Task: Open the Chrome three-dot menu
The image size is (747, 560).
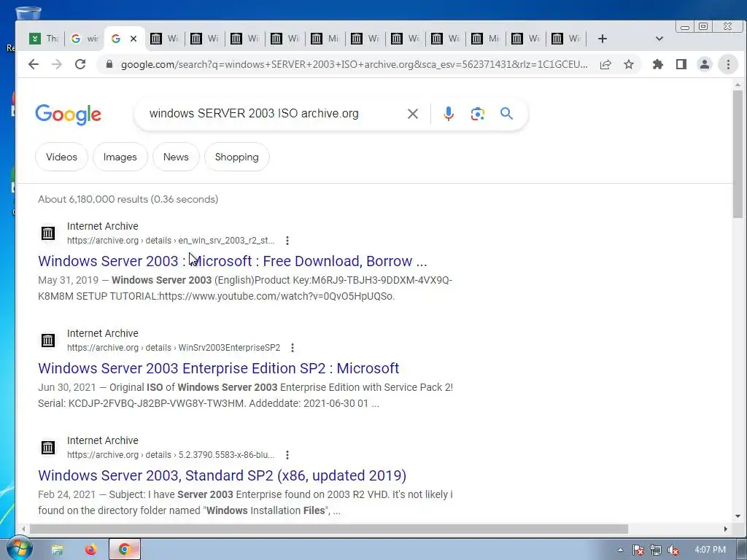Action: pyautogui.click(x=728, y=64)
